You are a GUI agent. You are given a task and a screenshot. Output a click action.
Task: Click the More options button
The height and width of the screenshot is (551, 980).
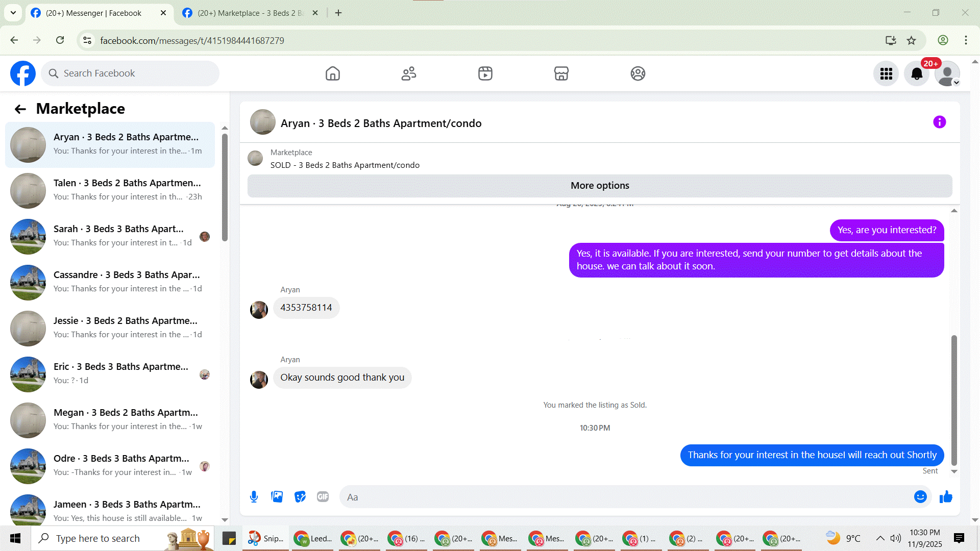(600, 186)
